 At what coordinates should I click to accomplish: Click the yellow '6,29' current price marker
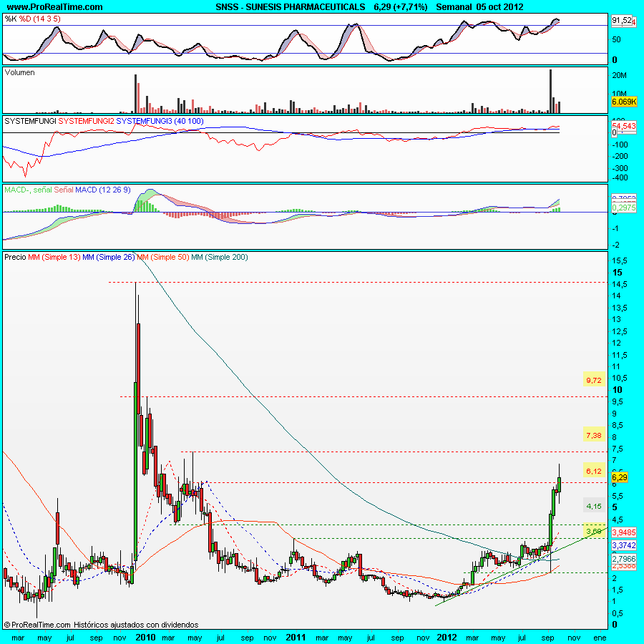tap(620, 477)
